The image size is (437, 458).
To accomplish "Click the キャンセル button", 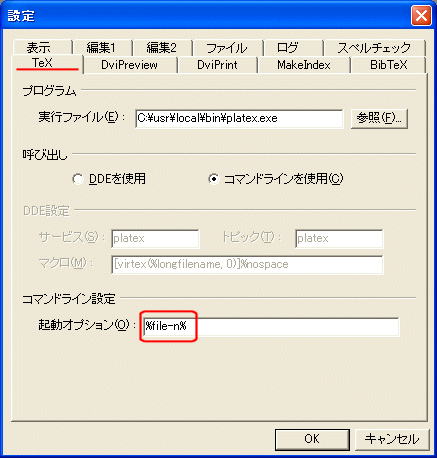I will 391,439.
